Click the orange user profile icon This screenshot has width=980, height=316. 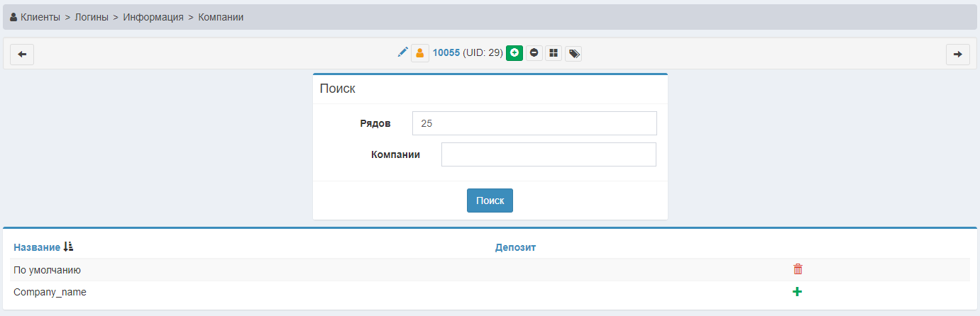pyautogui.click(x=420, y=53)
